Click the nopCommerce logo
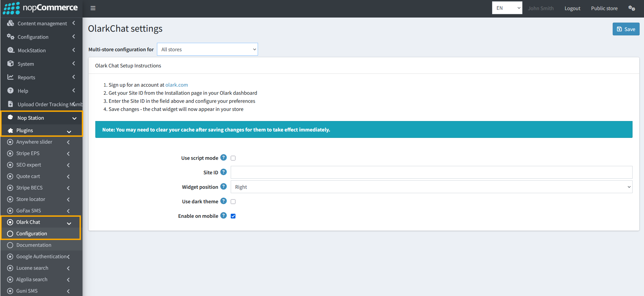The width and height of the screenshot is (644, 296). 40,8
